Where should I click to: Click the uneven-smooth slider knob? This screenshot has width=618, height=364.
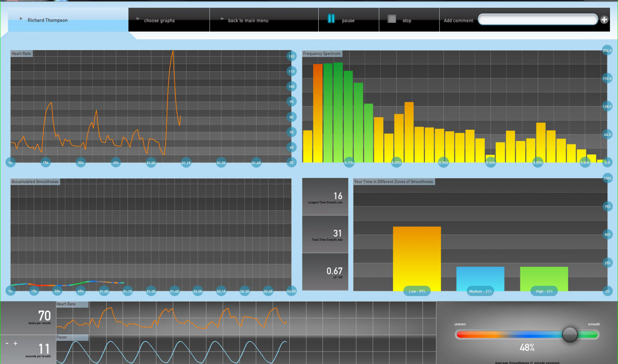[x=570, y=334]
